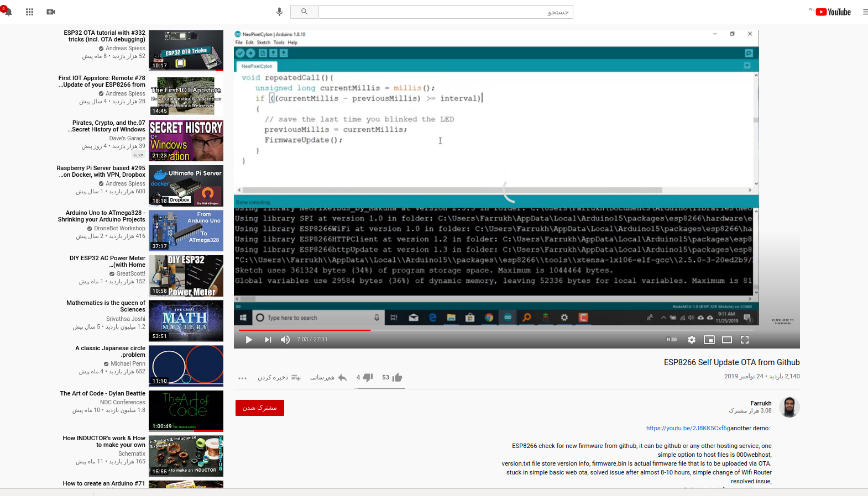Click the search magnifier button
The image size is (868, 496).
click(x=304, y=12)
